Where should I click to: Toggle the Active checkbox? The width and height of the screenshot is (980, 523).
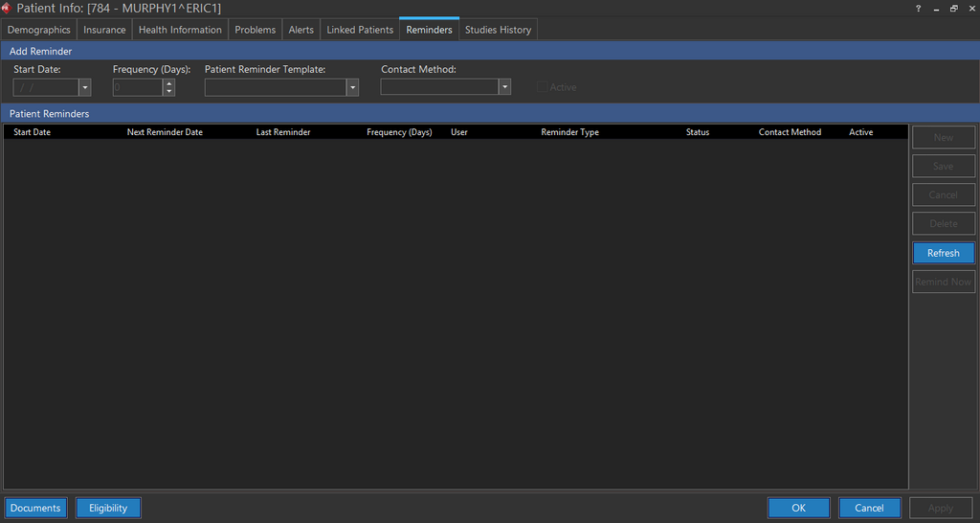pos(543,87)
